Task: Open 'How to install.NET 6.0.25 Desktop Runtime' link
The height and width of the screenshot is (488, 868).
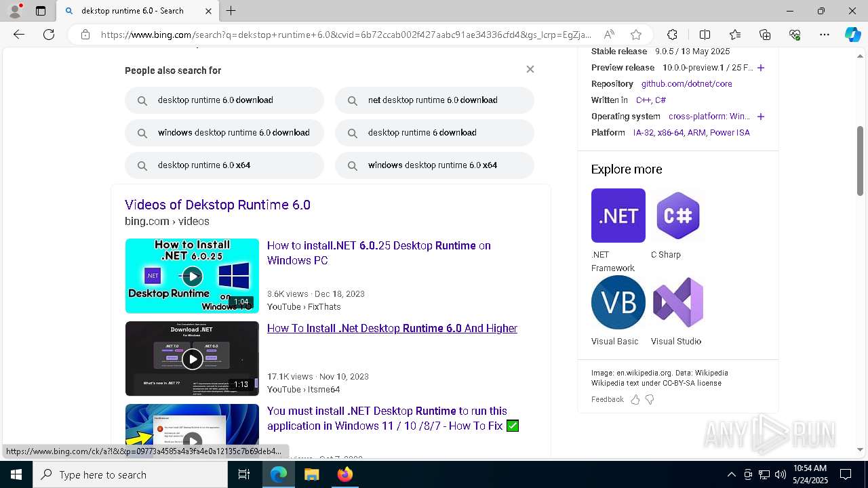Action: tap(379, 253)
